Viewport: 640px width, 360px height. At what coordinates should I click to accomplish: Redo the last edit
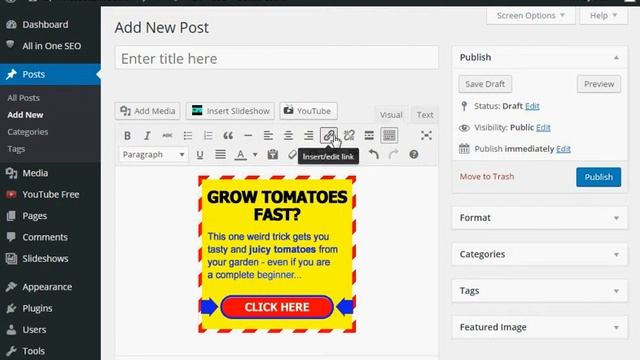pyautogui.click(x=393, y=155)
